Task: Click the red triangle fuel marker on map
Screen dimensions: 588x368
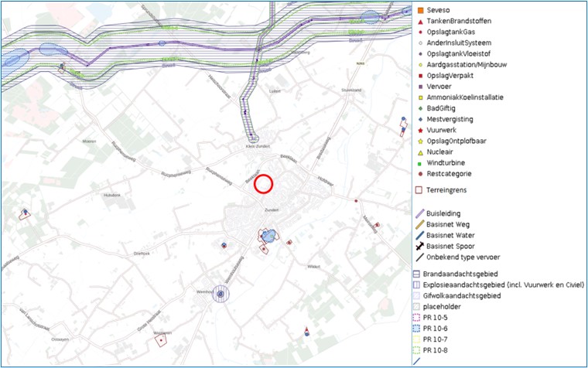Action: point(306,330)
